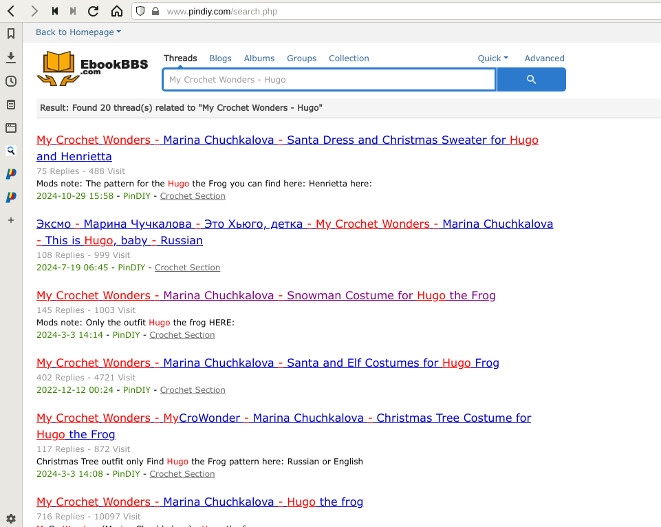The height and width of the screenshot is (527, 661).
Task: Switch to the Albums tab
Action: tap(259, 58)
